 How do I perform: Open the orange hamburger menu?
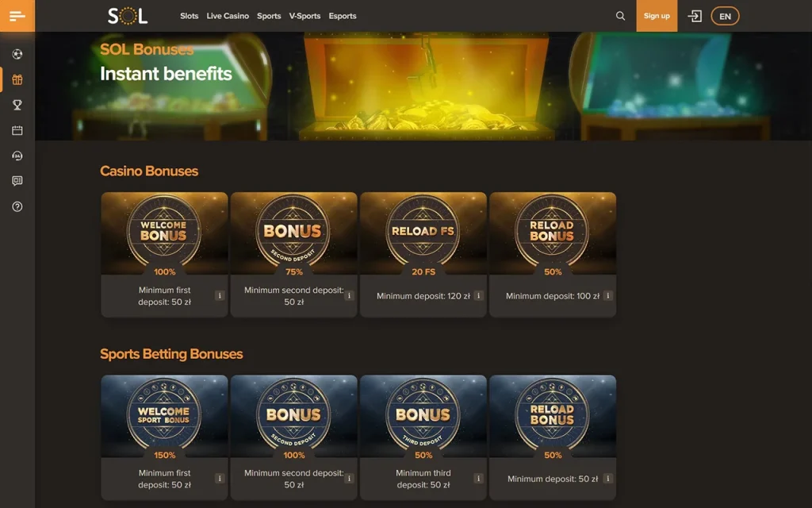[17, 16]
